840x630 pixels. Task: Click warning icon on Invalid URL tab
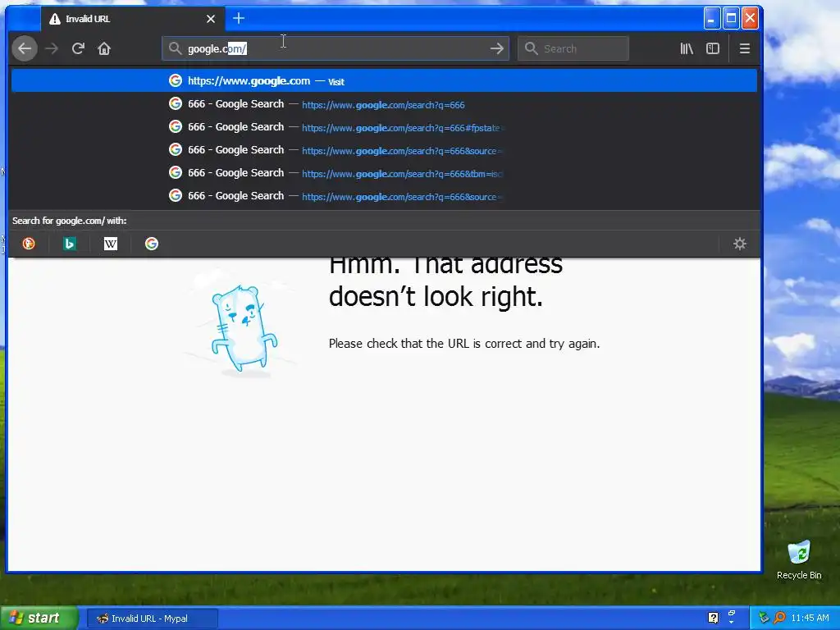point(55,20)
